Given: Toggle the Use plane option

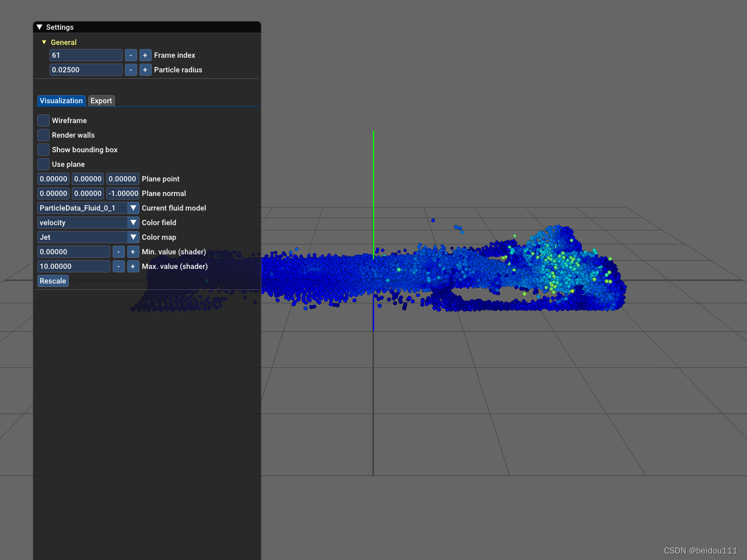Looking at the screenshot, I should (x=43, y=164).
